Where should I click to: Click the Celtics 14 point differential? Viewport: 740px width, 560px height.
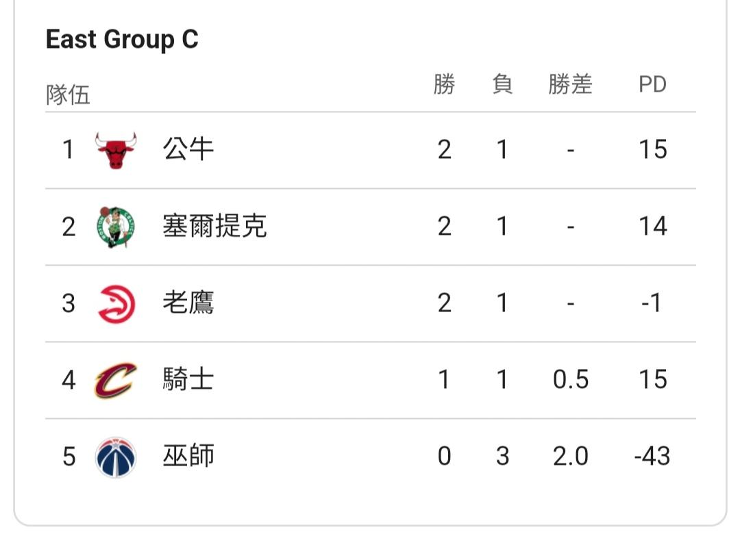[653, 227]
